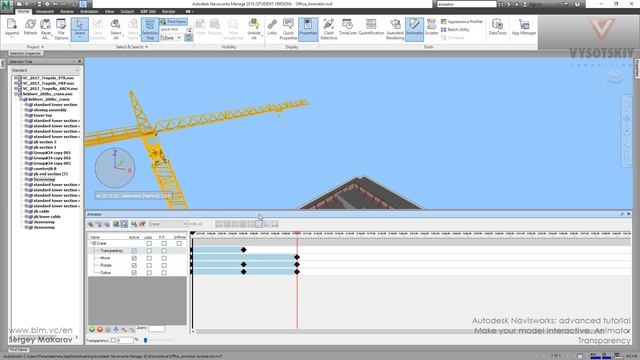Switch to the Viewpoint ribbon tab
Image resolution: width=640 pixels, height=360 pixels.
pyautogui.click(x=44, y=11)
